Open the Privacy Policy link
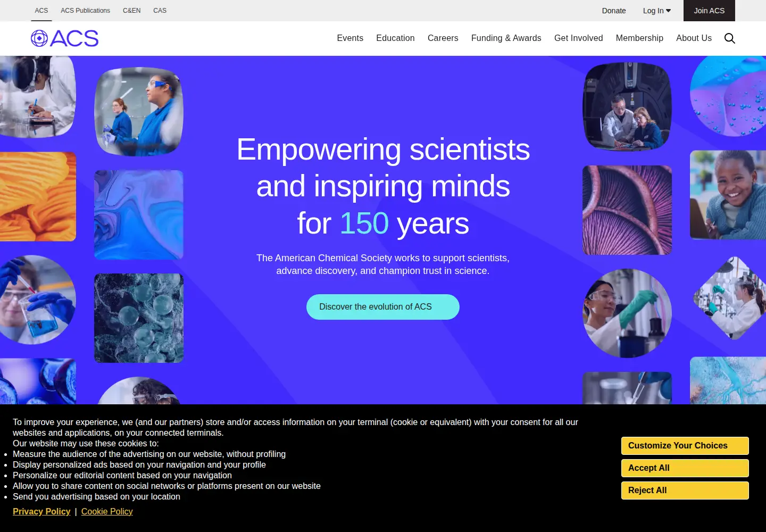The height and width of the screenshot is (532, 766). (x=41, y=511)
